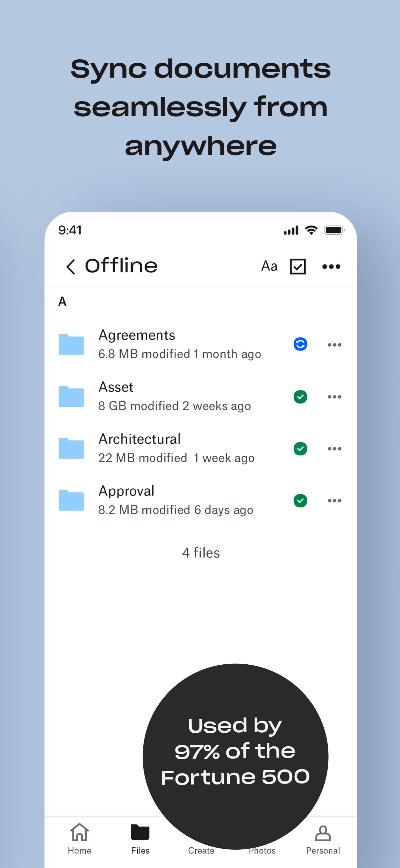
Task: Tap the '4 files' count label
Action: (201, 553)
